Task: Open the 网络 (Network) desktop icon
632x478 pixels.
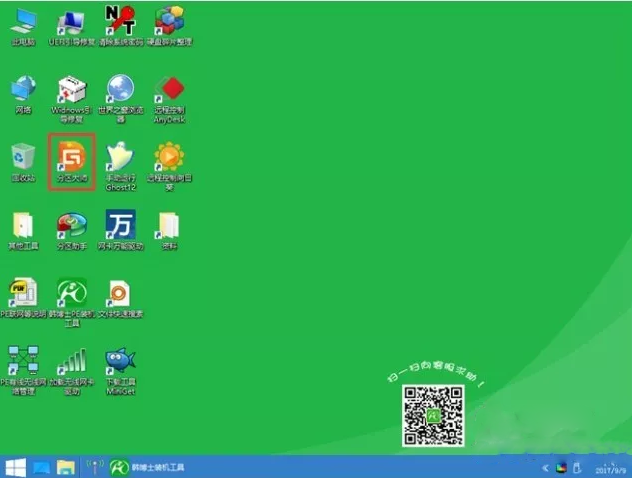Action: click(23, 90)
